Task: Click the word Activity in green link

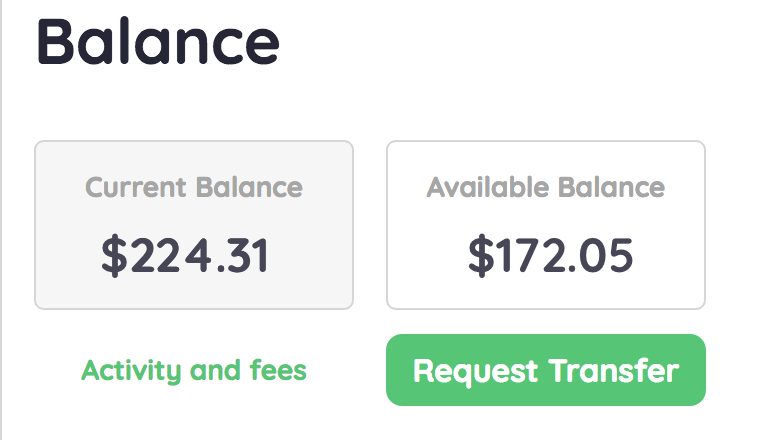Action: tap(131, 371)
